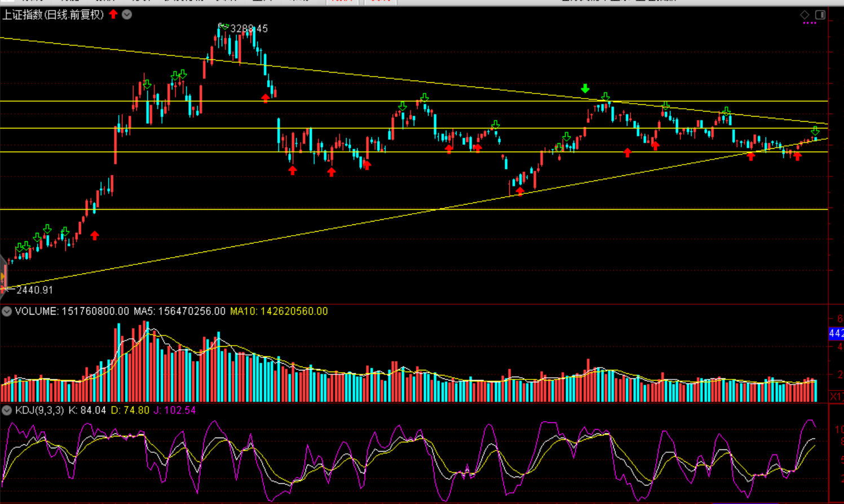Viewport: 844px width, 504px height.
Task: Click red up arrow beside chart title
Action: (113, 14)
